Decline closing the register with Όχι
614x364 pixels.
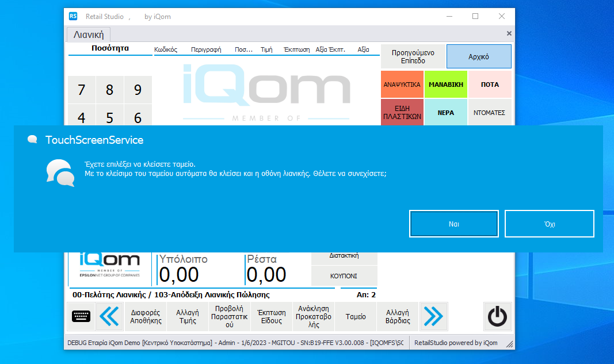549,224
